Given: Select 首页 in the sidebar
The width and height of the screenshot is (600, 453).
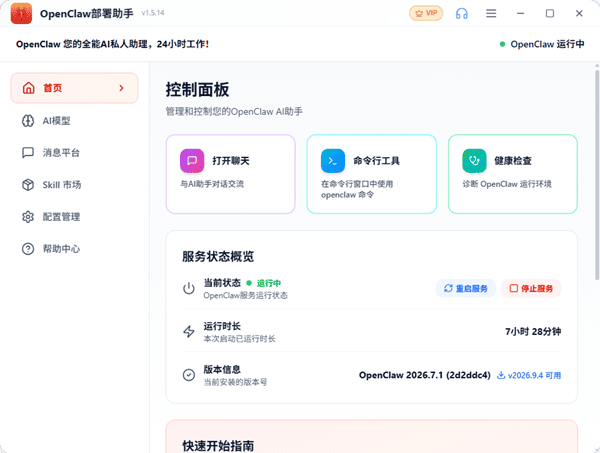Looking at the screenshot, I should pos(74,88).
